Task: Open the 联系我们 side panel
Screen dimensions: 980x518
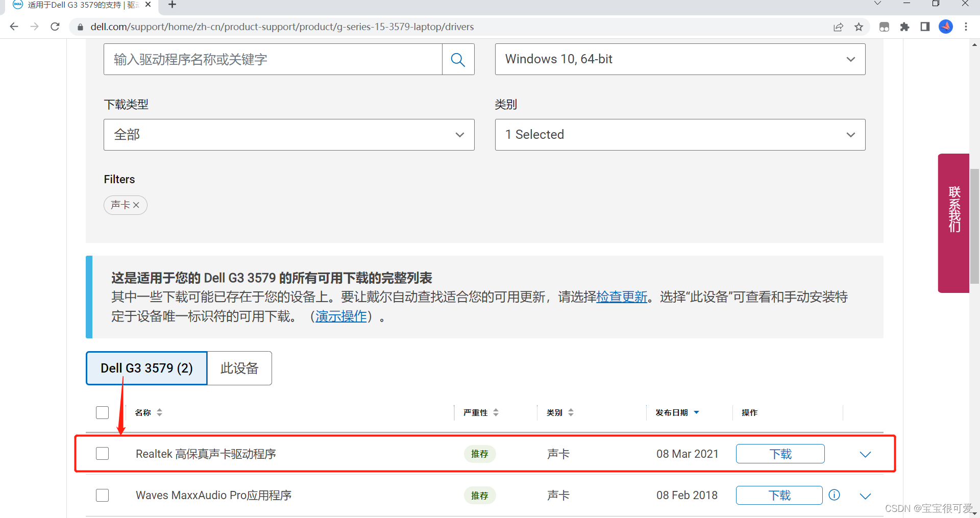Action: [953, 223]
